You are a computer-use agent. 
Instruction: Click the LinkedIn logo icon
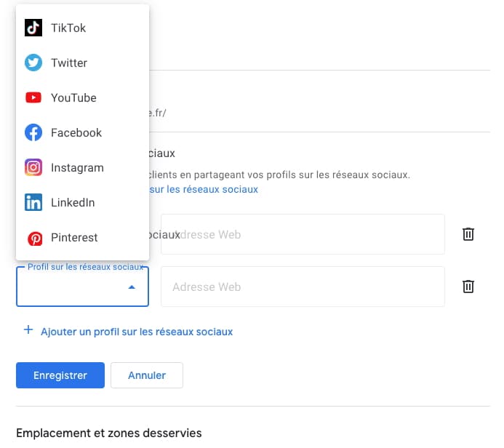(x=33, y=202)
